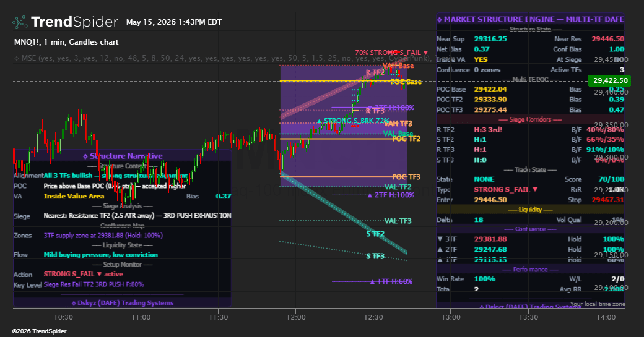Click the Type value STRONG S_FAIL in panel
Screen dimensions: 644x337
pos(505,189)
